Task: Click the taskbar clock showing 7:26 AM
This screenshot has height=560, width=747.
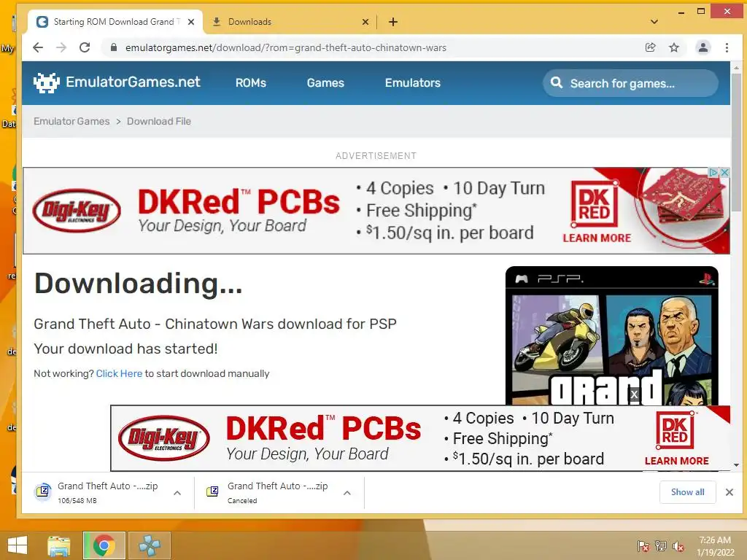Action: [716, 546]
